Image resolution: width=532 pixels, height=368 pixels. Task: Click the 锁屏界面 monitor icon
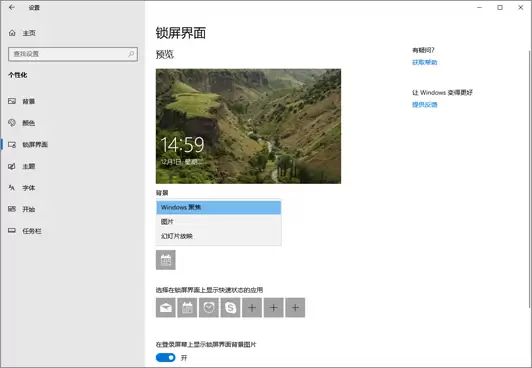point(12,144)
